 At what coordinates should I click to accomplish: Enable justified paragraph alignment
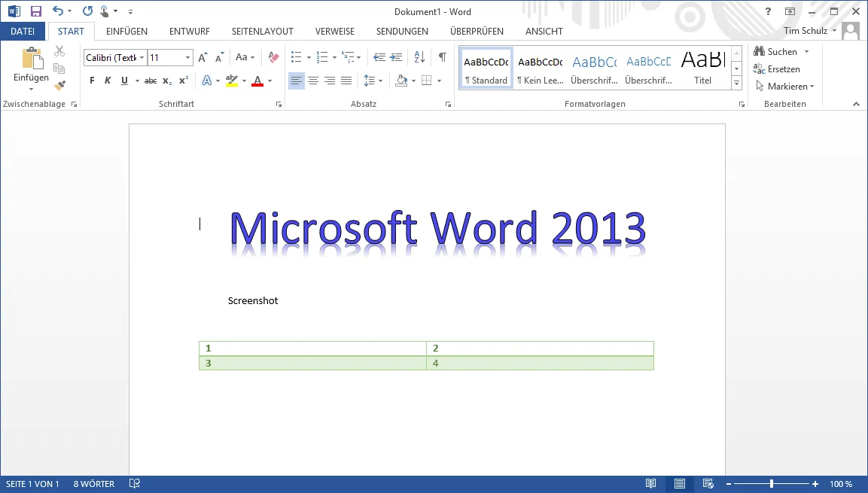[x=346, y=81]
